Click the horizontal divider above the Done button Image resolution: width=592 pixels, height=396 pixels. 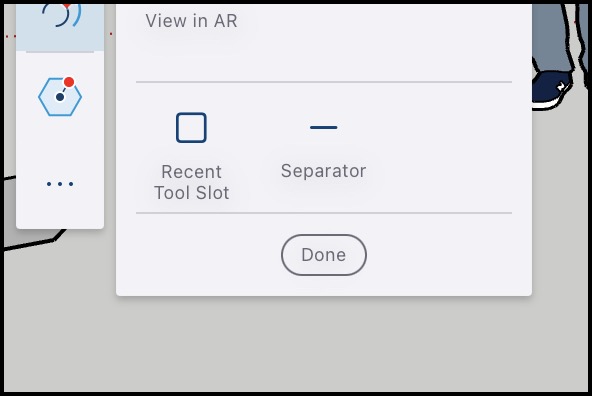pos(324,213)
